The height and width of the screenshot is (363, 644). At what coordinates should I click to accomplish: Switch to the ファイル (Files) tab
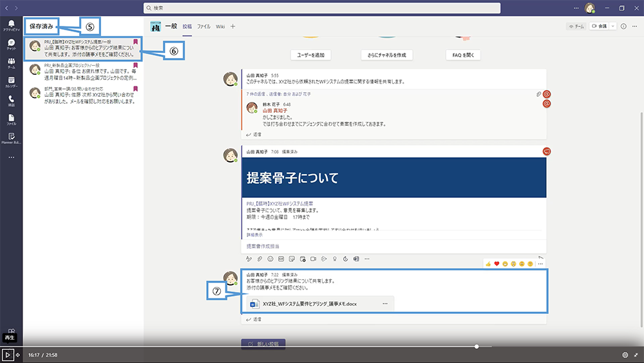tap(204, 26)
